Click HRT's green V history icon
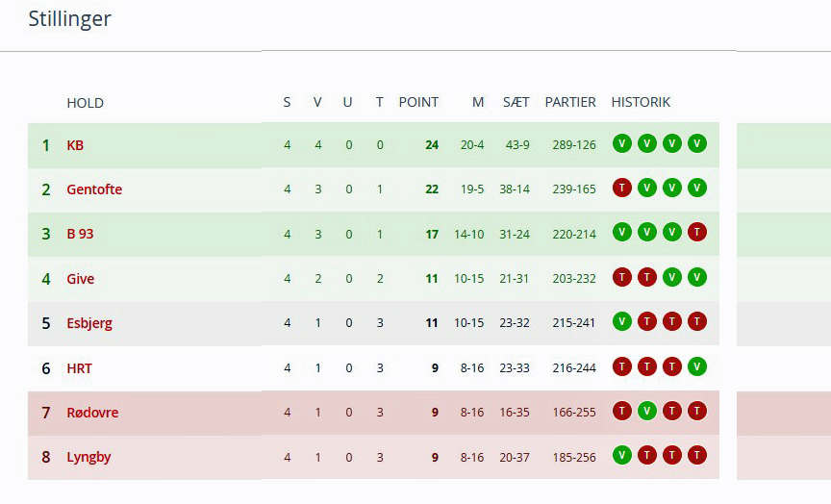The width and height of the screenshot is (831, 504). point(697,366)
